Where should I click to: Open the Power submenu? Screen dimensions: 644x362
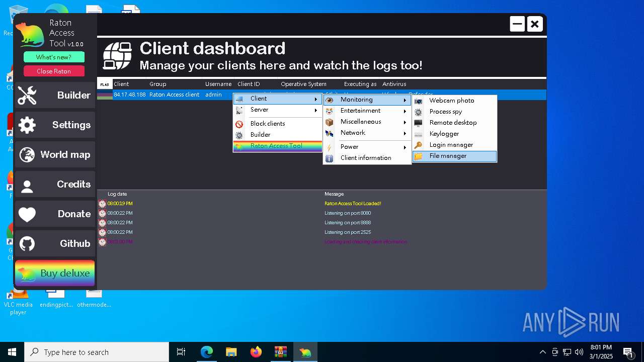point(367,147)
